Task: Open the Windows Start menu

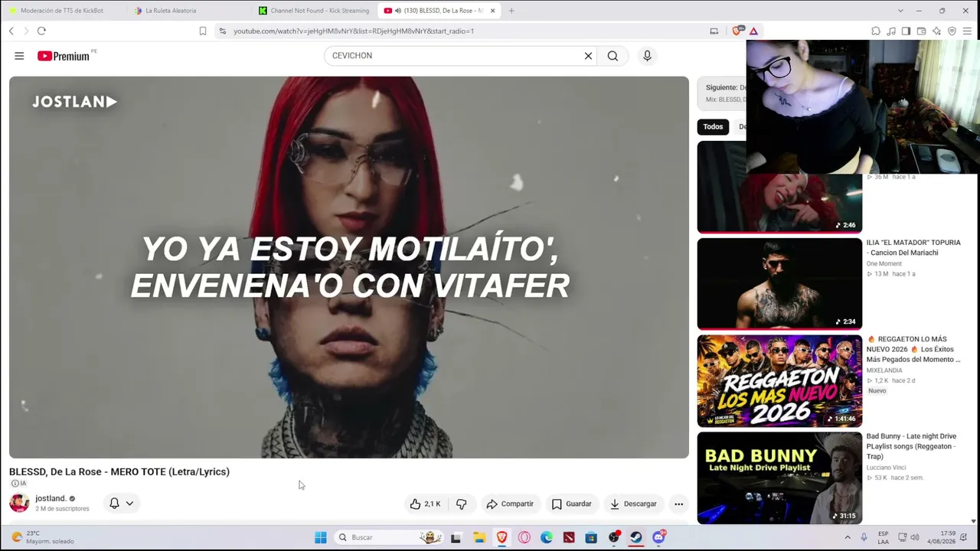Action: [321, 537]
